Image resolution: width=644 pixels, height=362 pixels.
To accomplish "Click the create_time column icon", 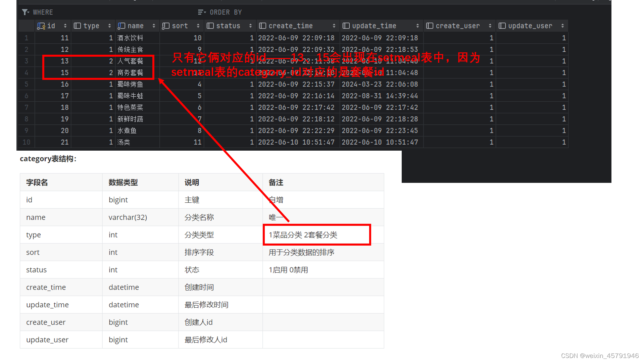I will [262, 26].
